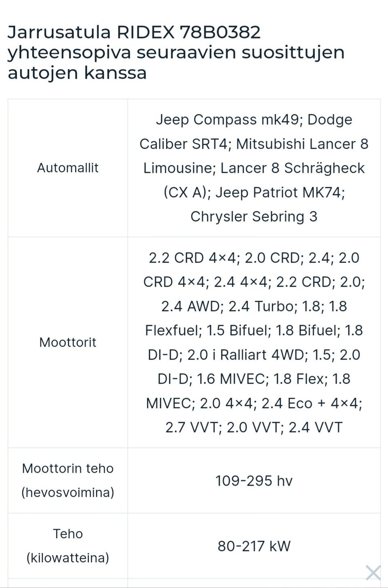Select the Moottorin teho (hevosvoimina) label
Viewport: 388px width, 588px height.
click(67, 480)
